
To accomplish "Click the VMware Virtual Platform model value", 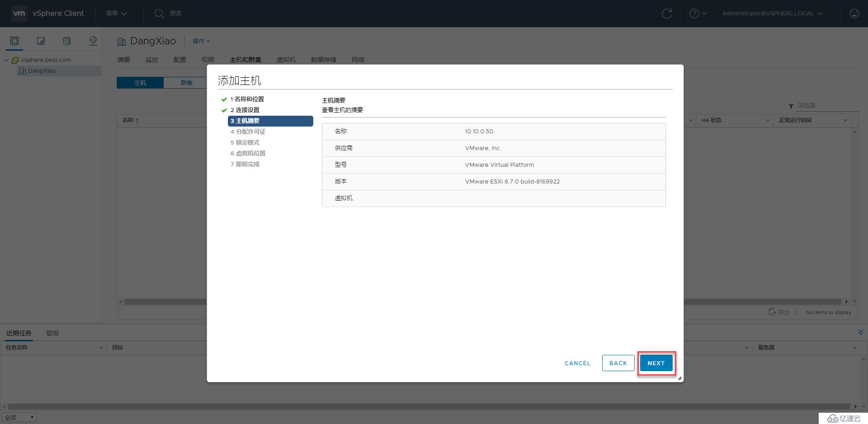I will pos(500,165).
